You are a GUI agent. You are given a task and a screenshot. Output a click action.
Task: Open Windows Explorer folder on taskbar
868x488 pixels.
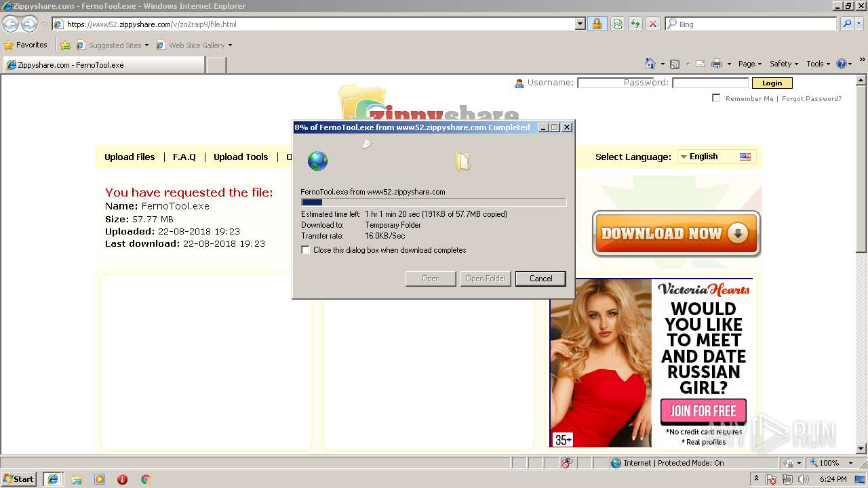click(77, 479)
